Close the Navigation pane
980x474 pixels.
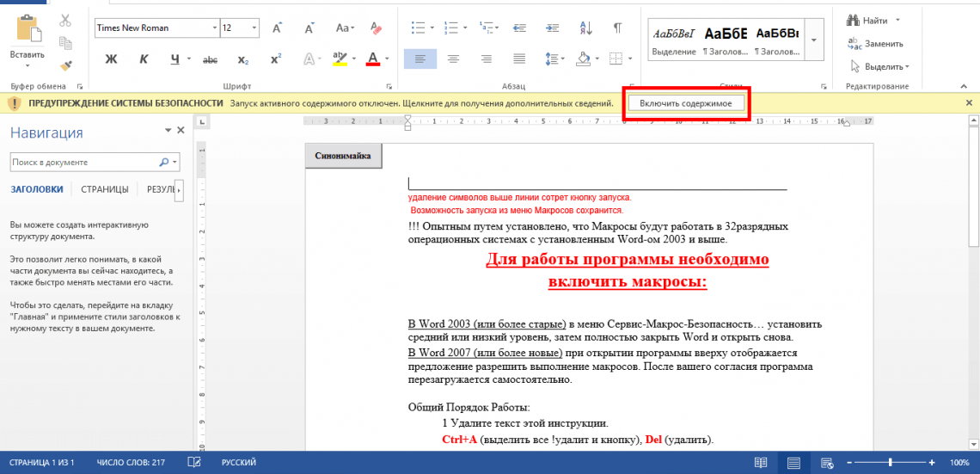pyautogui.click(x=181, y=130)
